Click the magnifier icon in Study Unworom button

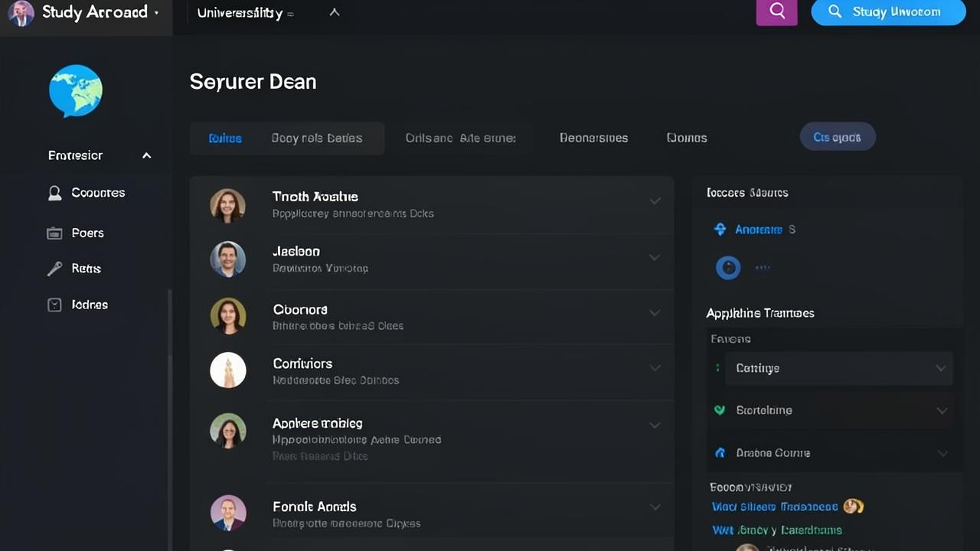835,11
